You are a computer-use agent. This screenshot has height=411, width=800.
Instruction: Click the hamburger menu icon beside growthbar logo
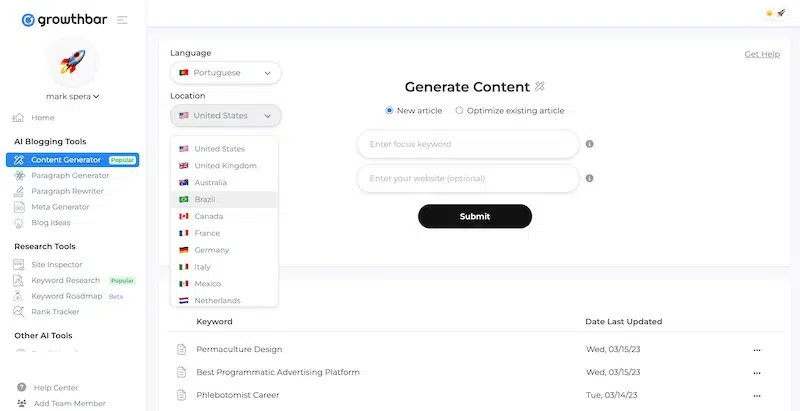(122, 19)
